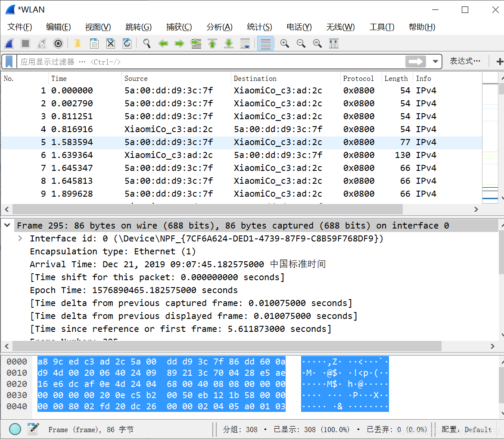Select packet 4 at time 0.816916
This screenshot has width=504, height=439.
click(241, 130)
